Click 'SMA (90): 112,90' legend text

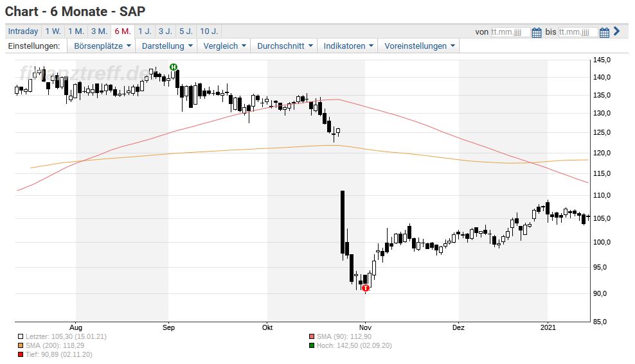point(344,336)
